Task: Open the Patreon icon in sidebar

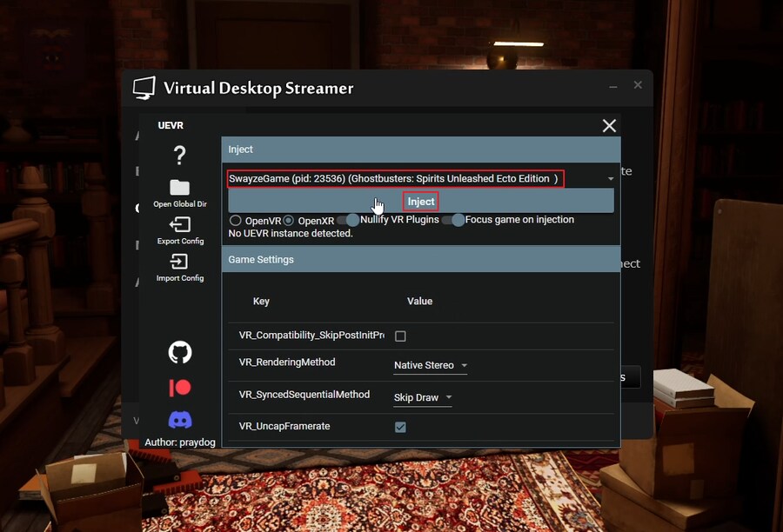Action: pyautogui.click(x=179, y=387)
